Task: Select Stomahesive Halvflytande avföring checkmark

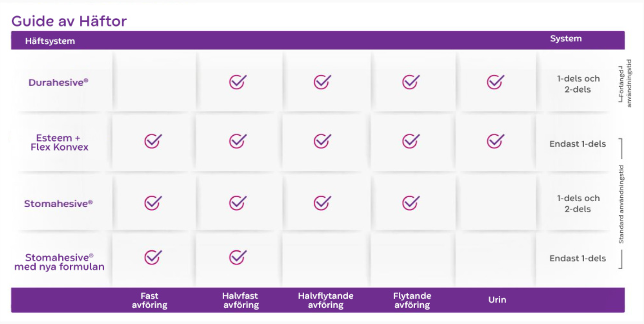Action: tap(322, 203)
